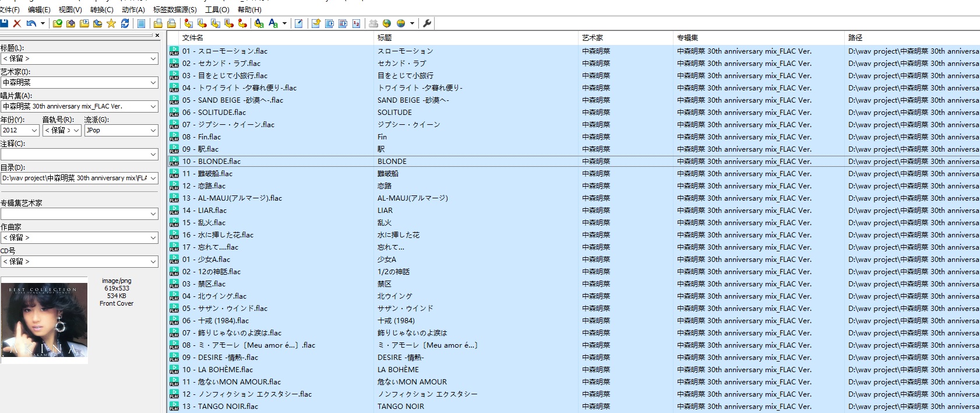Open the 视图(V) menu
Viewport: 980px width, 413px height.
click(70, 9)
